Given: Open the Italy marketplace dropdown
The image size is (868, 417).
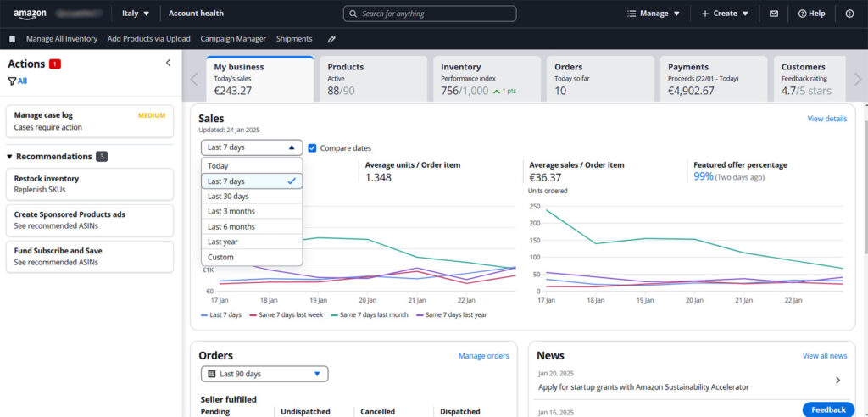Looking at the screenshot, I should point(136,14).
